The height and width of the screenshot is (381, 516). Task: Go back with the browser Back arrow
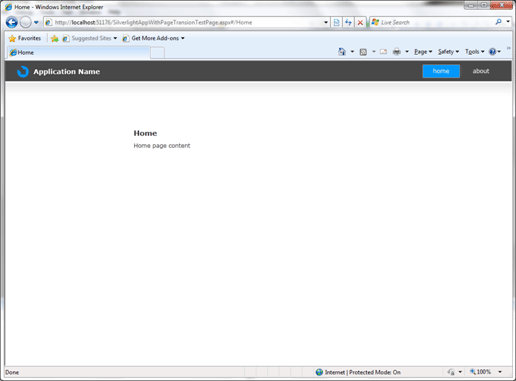pyautogui.click(x=12, y=22)
